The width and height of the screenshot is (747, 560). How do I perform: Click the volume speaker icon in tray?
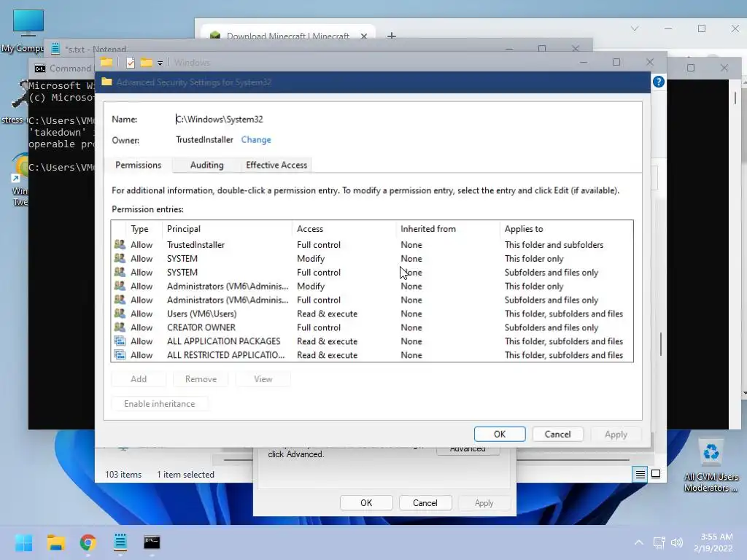pyautogui.click(x=676, y=542)
